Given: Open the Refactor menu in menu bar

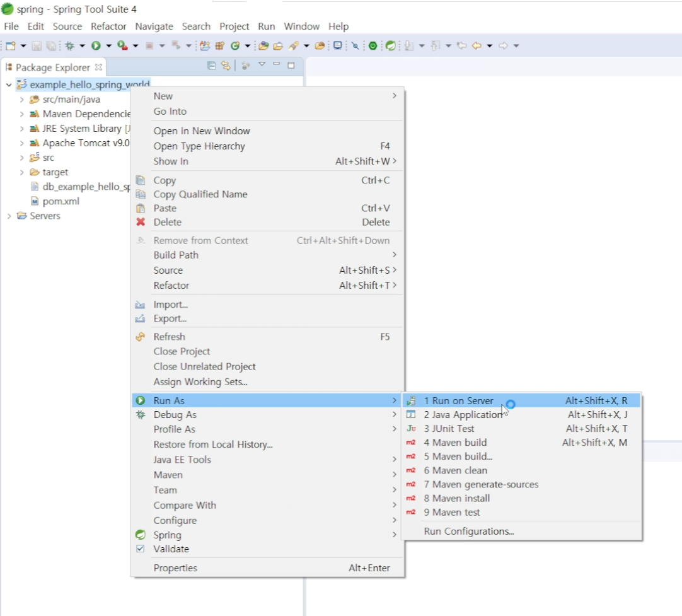Looking at the screenshot, I should click(x=108, y=26).
